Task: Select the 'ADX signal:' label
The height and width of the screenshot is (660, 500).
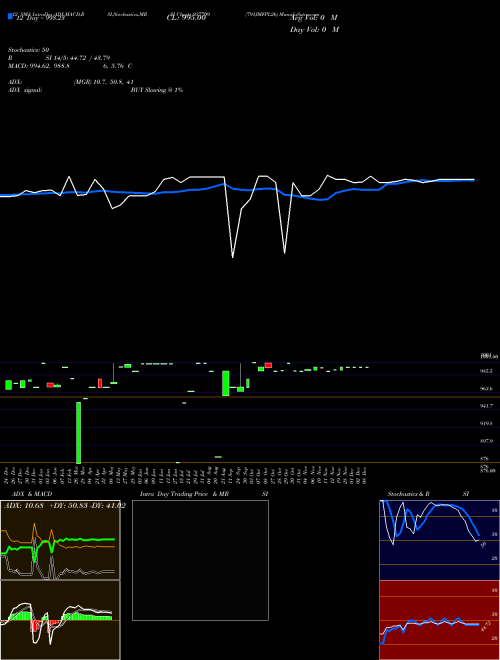Action: 25,90
